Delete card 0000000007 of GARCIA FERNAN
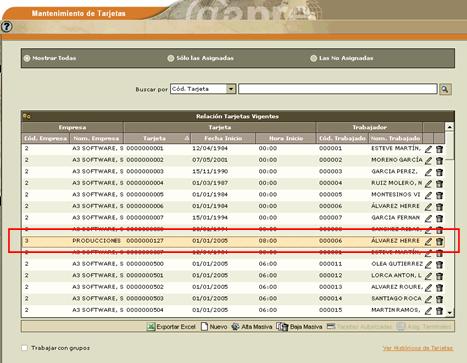The width and height of the screenshot is (467, 363). 439,219
